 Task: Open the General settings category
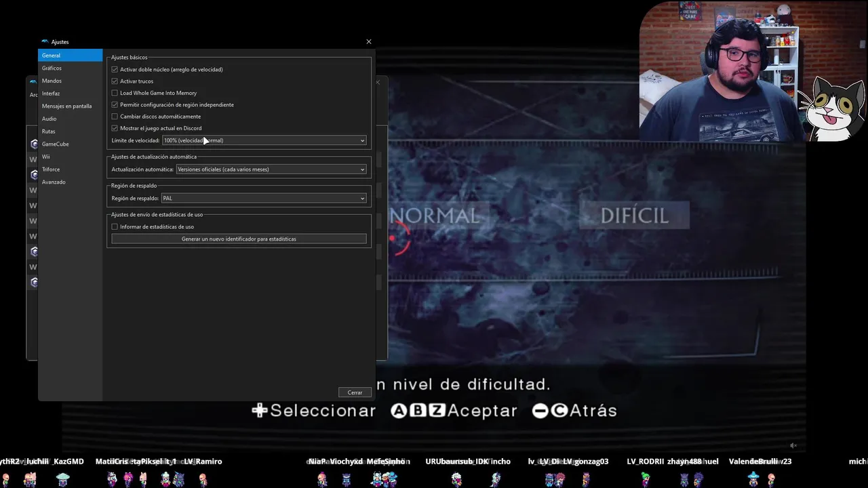coord(70,56)
